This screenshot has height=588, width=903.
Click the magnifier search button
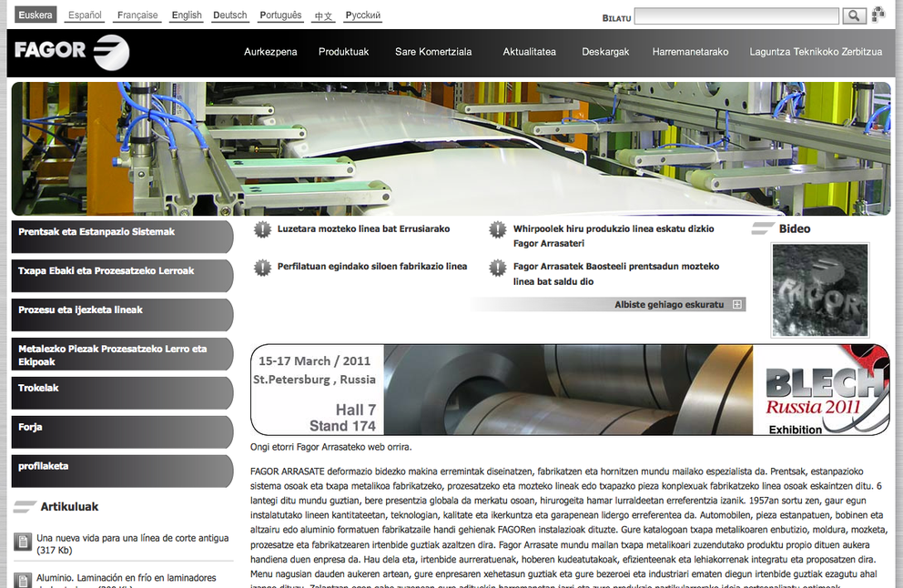(x=854, y=16)
